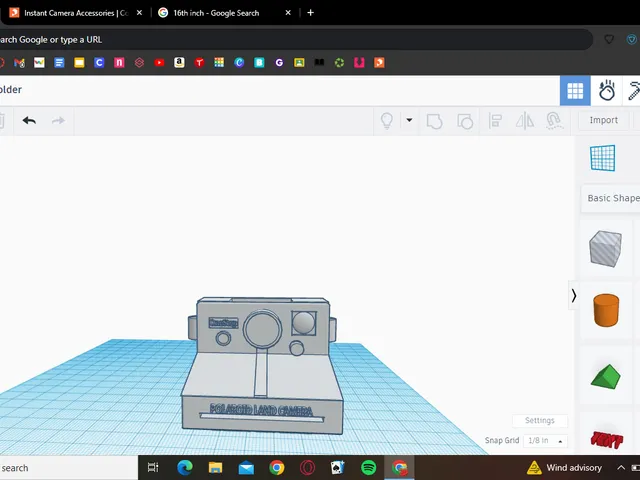Select the Mirror tool
Screen dimensions: 640x480
(524, 121)
